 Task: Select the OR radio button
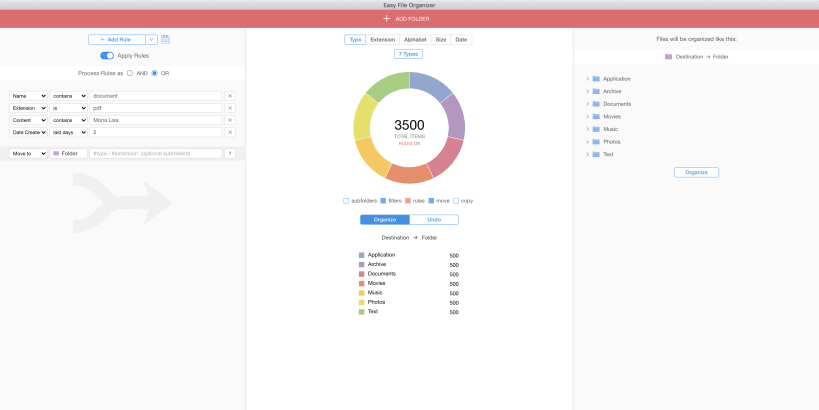(x=154, y=73)
